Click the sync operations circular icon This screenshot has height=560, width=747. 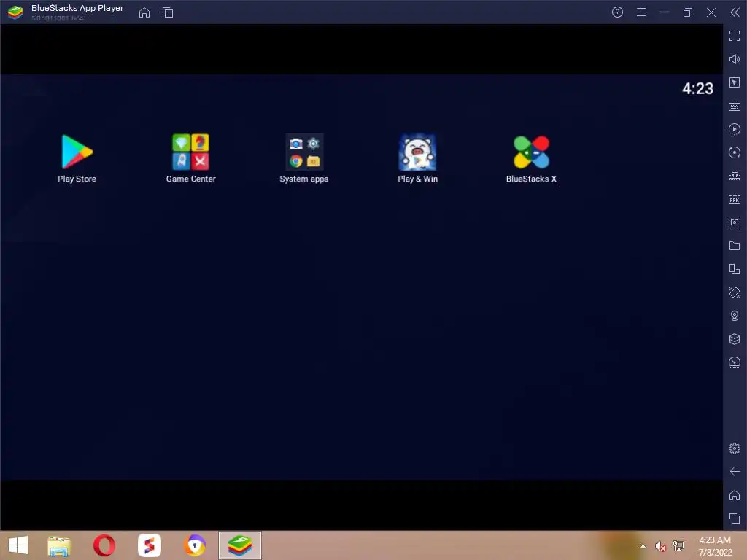click(x=735, y=152)
